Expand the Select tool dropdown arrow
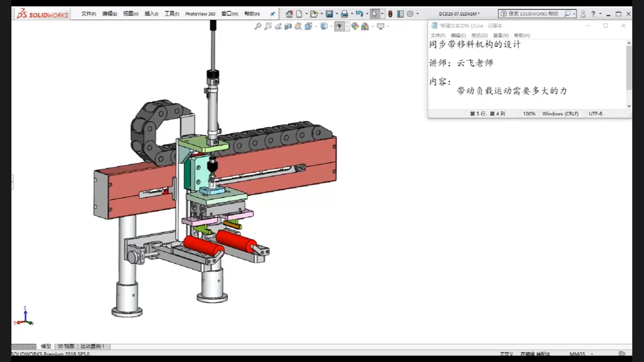This screenshot has height=362, width=644. click(x=382, y=14)
